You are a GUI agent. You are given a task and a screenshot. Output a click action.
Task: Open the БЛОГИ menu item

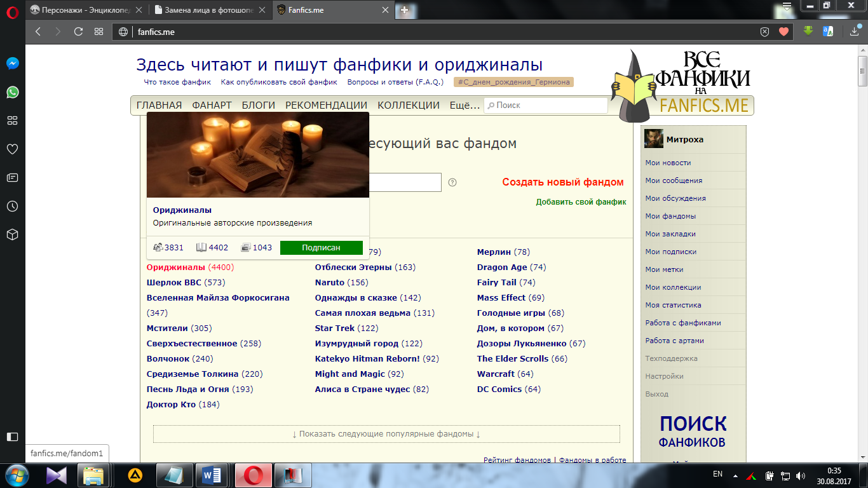pos(259,105)
